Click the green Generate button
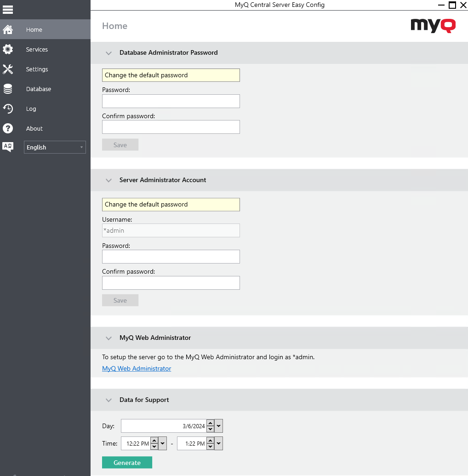468x476 pixels. 127,463
